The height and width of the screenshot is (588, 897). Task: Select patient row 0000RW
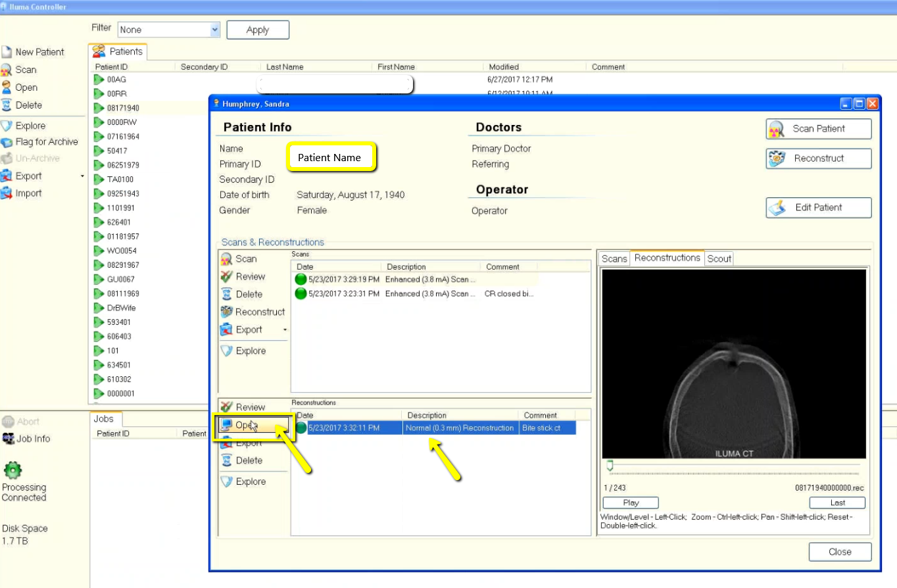pos(149,122)
